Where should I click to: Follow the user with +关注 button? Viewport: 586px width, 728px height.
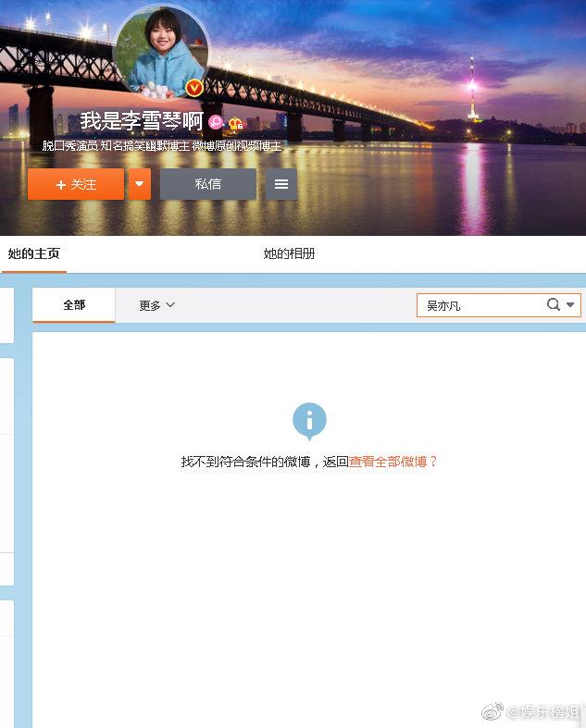76,184
